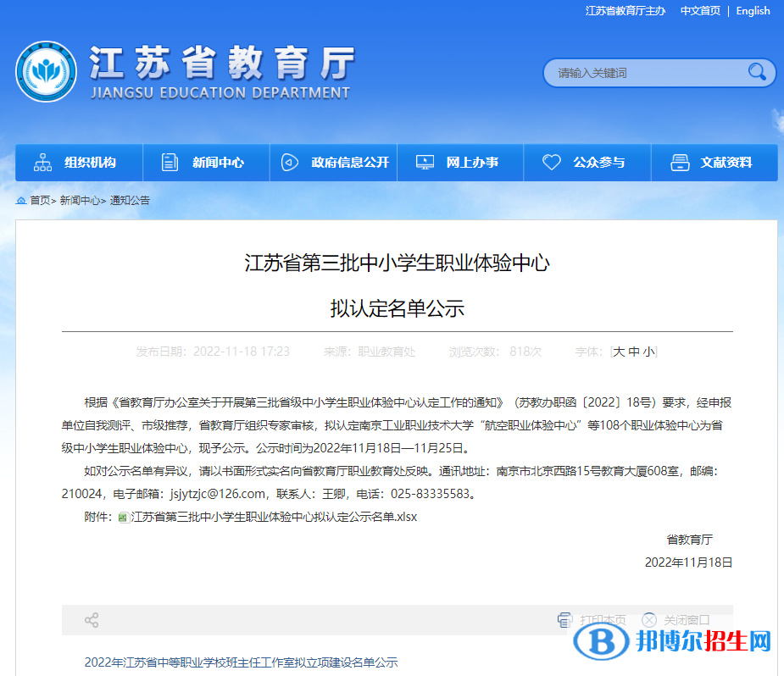The width and height of the screenshot is (784, 676).
Task: Click the publish date 2022-11-18 17:23
Action: click(242, 352)
